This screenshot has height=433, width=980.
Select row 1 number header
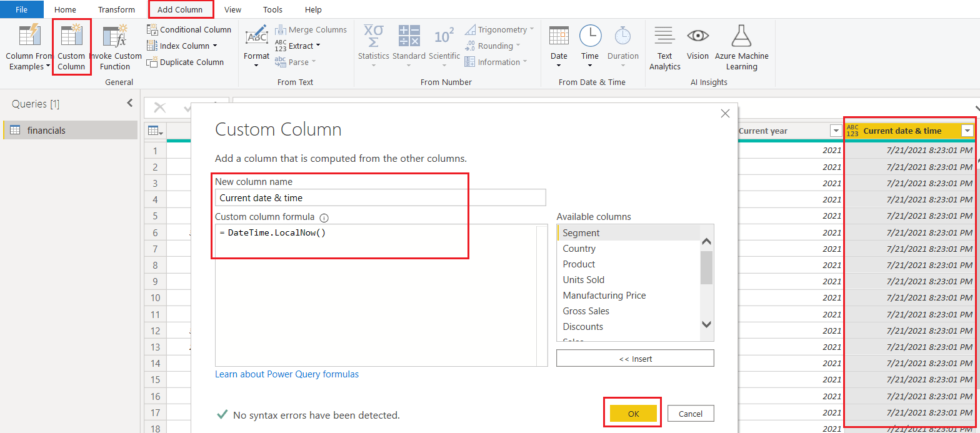click(156, 151)
